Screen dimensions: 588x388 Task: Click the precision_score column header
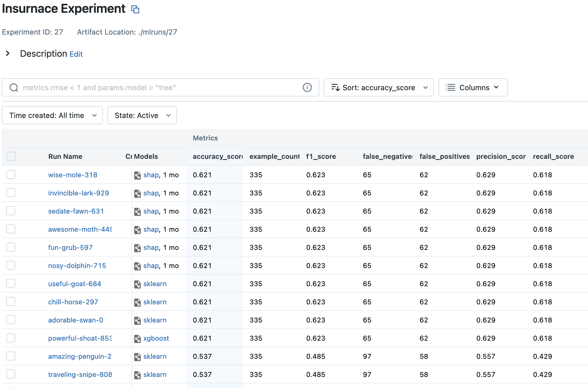(x=501, y=156)
